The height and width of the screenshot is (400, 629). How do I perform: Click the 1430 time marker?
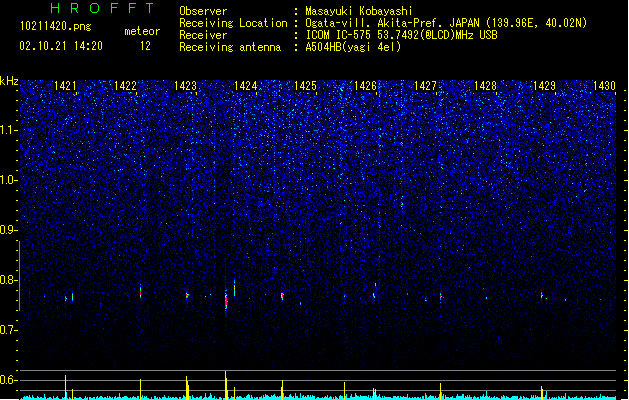[604, 86]
